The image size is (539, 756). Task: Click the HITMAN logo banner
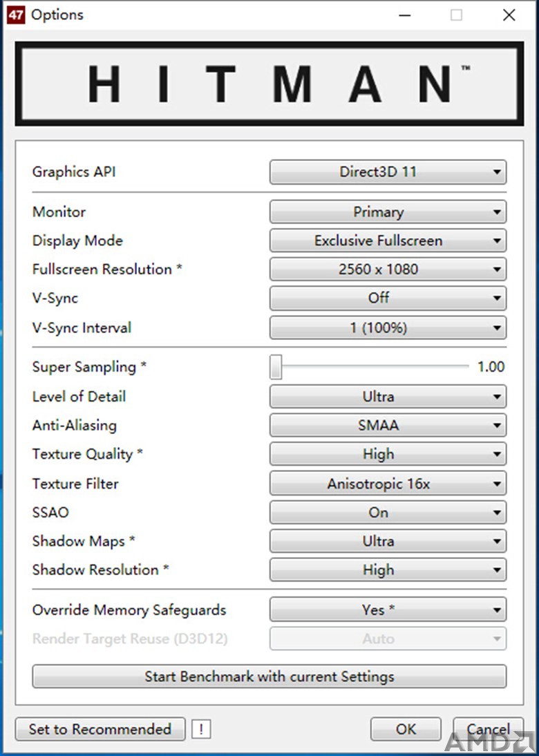point(269,84)
